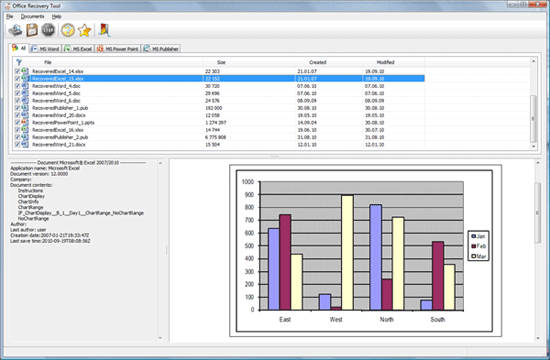
Task: Click the West axis label in chart
Action: point(336,319)
